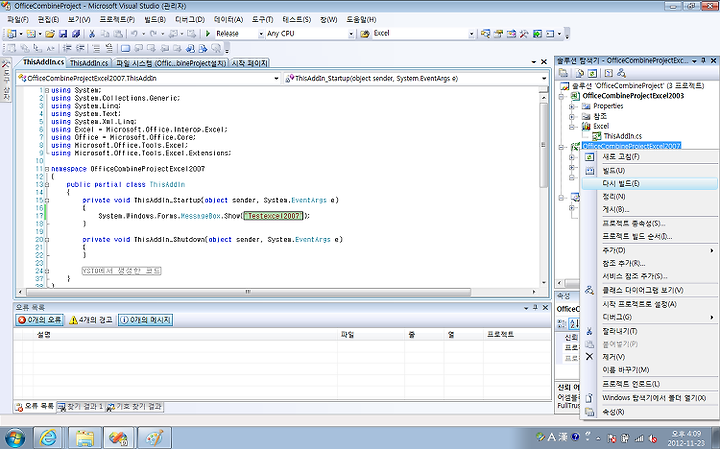720x449 pixels.
Task: Switch to the 시작 페이지 tab
Action: click(249, 63)
